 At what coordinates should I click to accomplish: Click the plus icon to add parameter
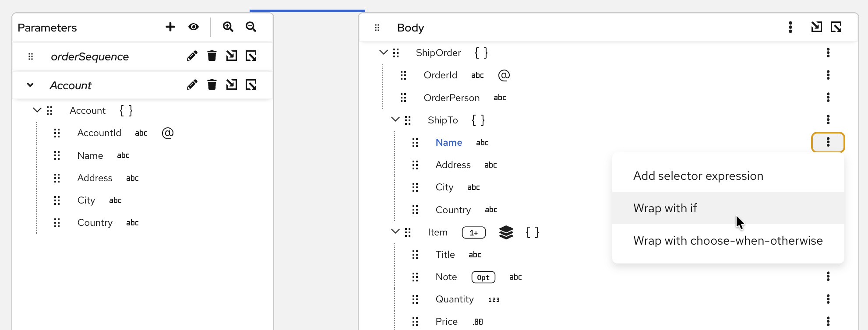tap(170, 27)
